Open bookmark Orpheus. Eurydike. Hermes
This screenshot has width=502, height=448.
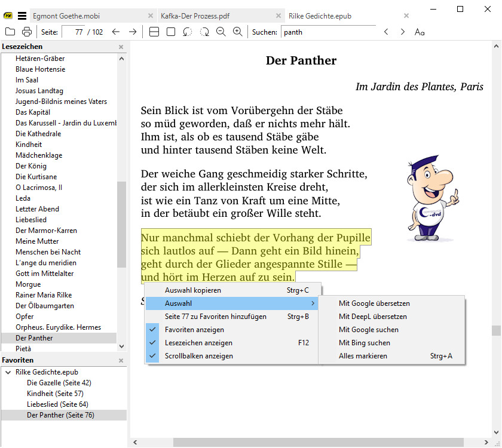(58, 327)
